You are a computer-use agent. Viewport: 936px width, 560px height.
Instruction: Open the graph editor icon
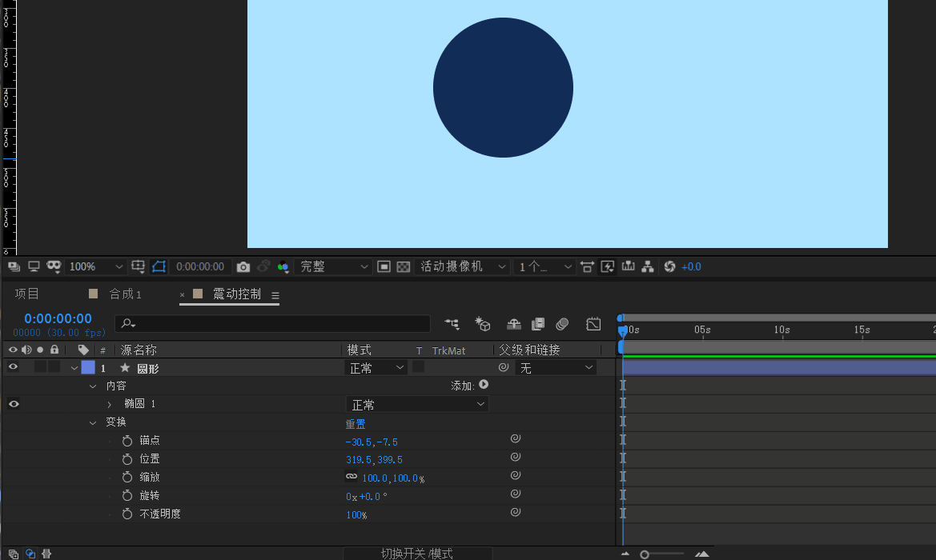pyautogui.click(x=593, y=324)
